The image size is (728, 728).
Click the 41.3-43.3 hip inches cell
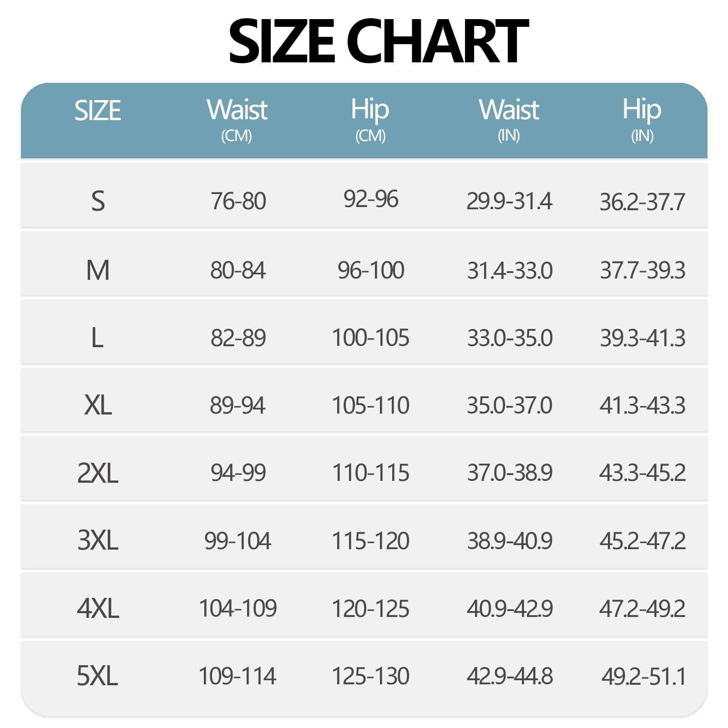(642, 405)
